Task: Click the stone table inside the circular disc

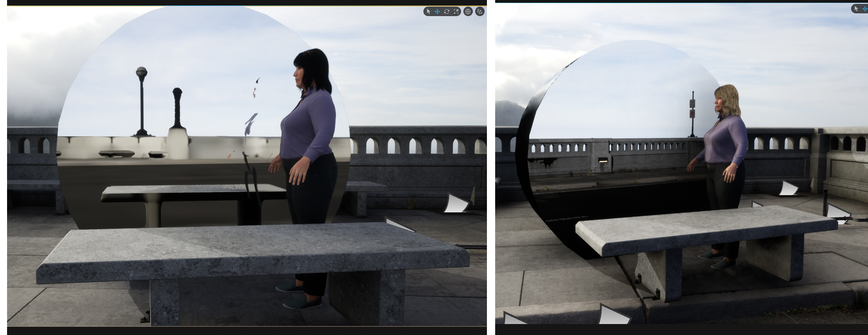Action: point(192,193)
